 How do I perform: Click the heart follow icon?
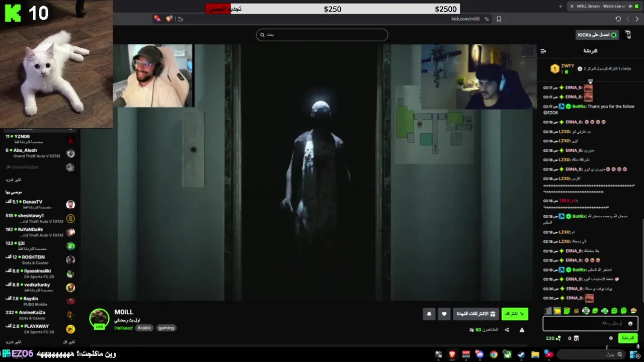click(444, 314)
